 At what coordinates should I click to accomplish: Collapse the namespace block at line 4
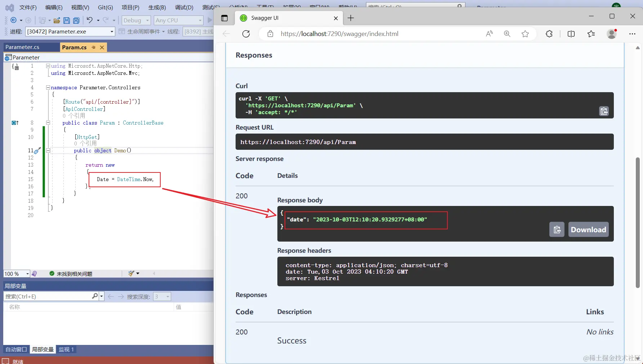coord(48,87)
